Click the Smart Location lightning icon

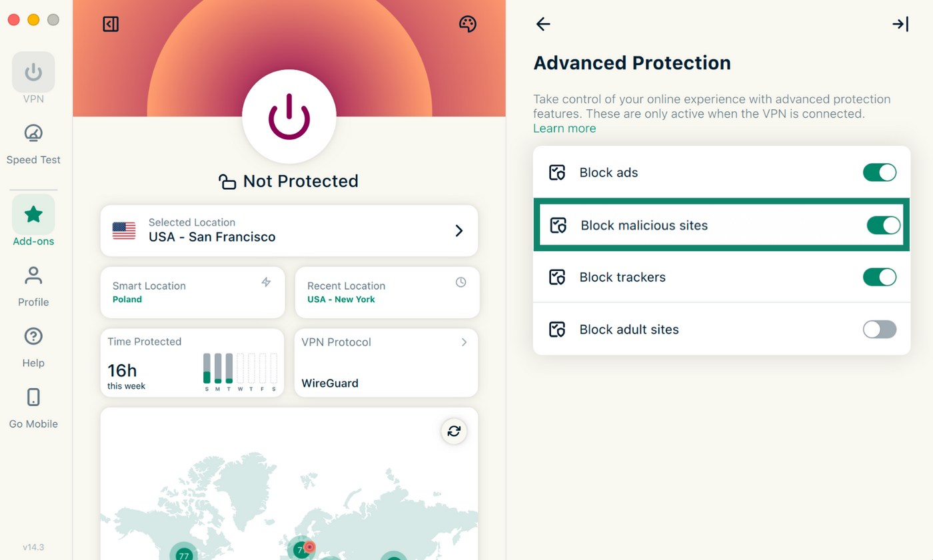click(266, 282)
